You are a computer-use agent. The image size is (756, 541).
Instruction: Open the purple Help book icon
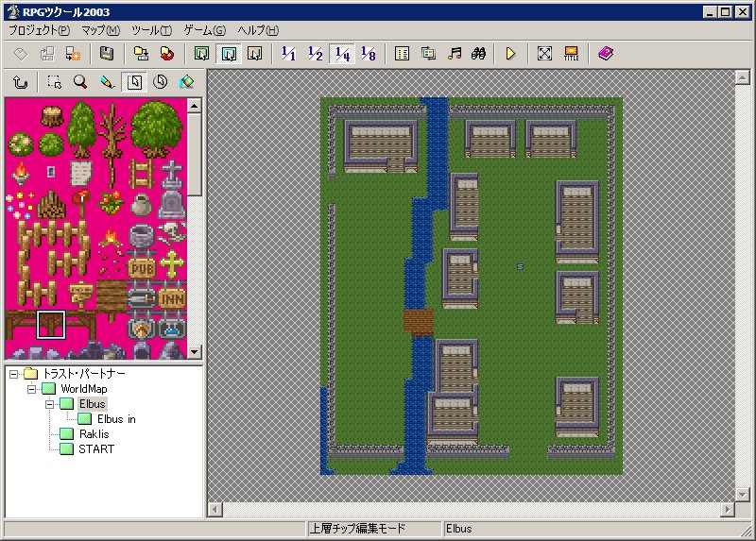click(x=606, y=54)
